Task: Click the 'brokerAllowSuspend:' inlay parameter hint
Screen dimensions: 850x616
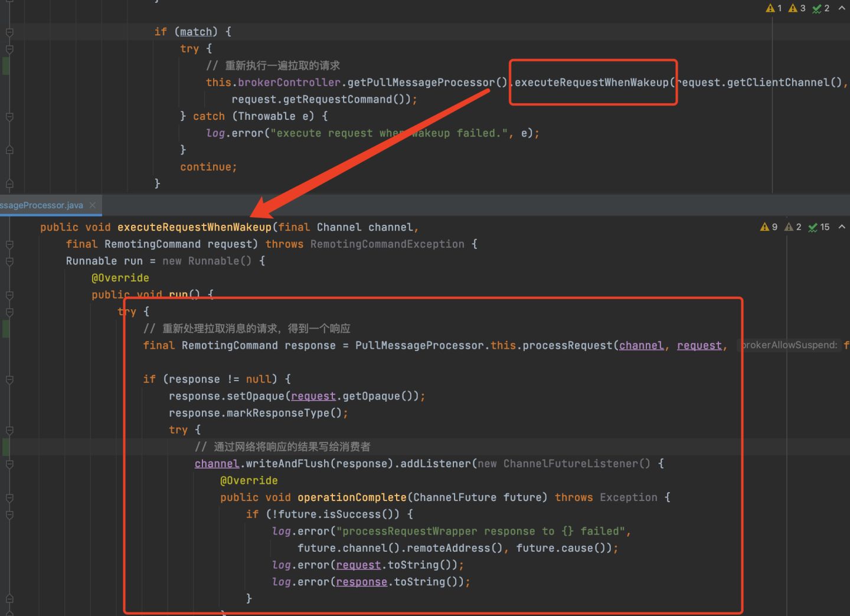Action: (x=789, y=345)
